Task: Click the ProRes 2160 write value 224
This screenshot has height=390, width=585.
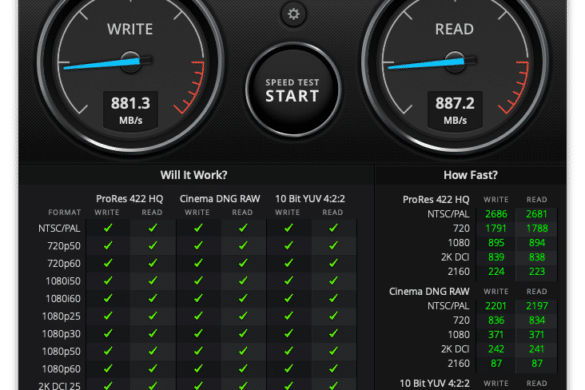Action: click(x=496, y=271)
